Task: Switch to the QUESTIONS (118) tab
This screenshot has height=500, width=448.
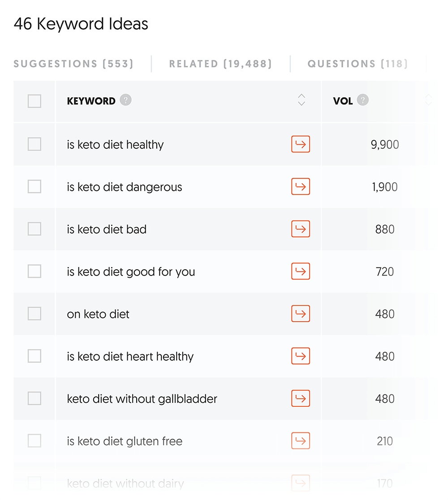Action: (x=358, y=64)
